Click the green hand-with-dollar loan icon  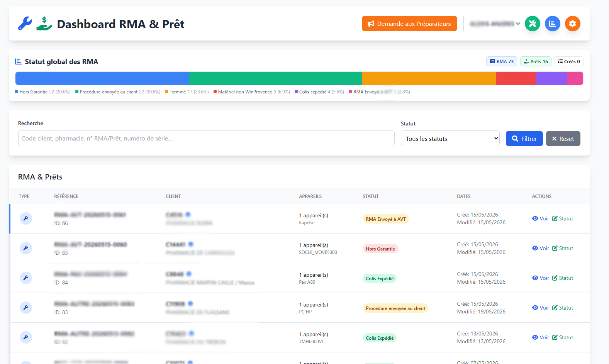(44, 24)
